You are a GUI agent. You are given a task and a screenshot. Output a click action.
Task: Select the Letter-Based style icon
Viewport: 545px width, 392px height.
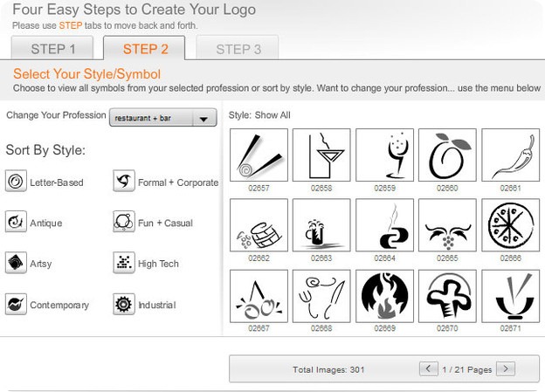(15, 182)
